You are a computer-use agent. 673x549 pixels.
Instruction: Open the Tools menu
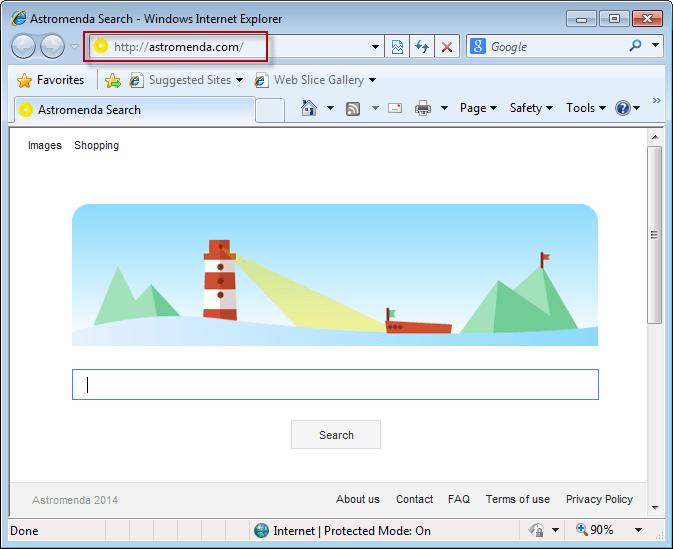[586, 108]
